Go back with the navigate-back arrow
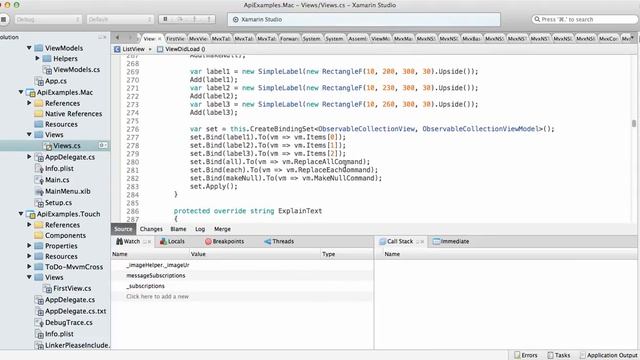The height and width of the screenshot is (360, 640). pos(118,38)
